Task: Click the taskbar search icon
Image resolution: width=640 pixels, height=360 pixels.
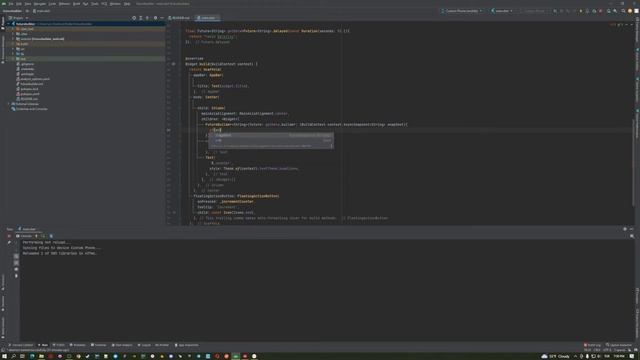Action: [x=13, y=356]
